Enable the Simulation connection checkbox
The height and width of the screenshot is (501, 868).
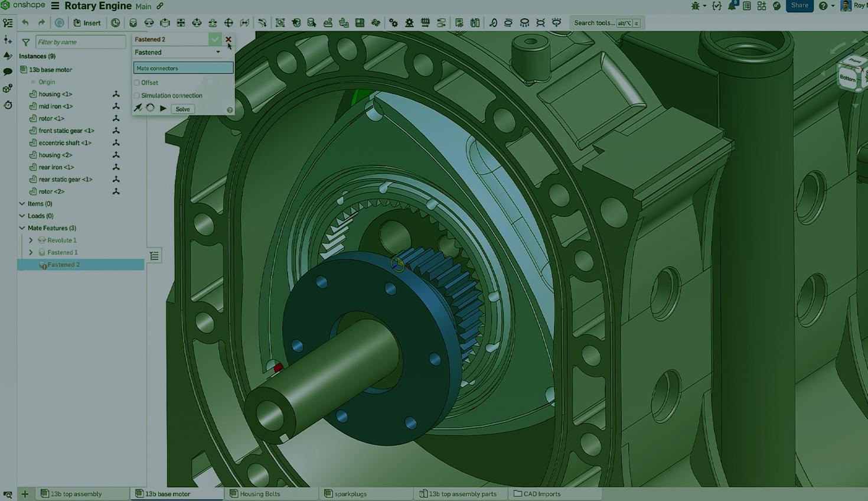point(137,96)
